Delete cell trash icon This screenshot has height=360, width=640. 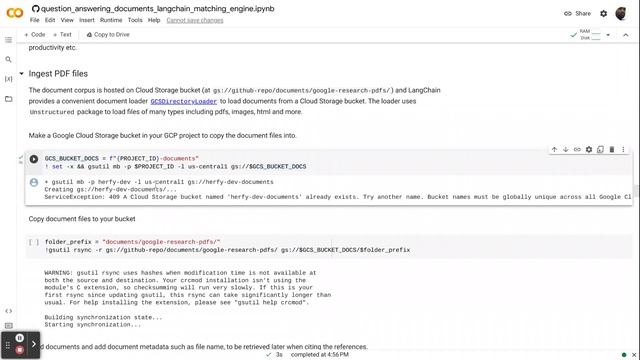tap(611, 149)
